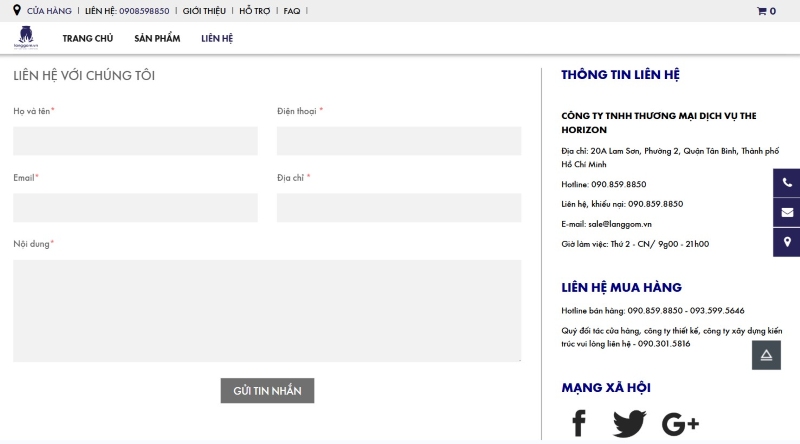Open the SẢN PHẨM menu item
Viewport: 800px width, 444px height.
tap(157, 38)
